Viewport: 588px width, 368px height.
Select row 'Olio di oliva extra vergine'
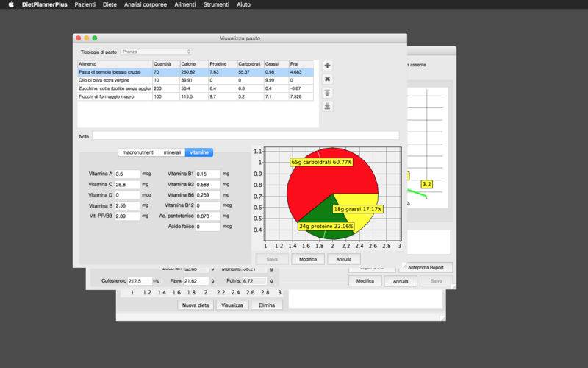coord(196,80)
